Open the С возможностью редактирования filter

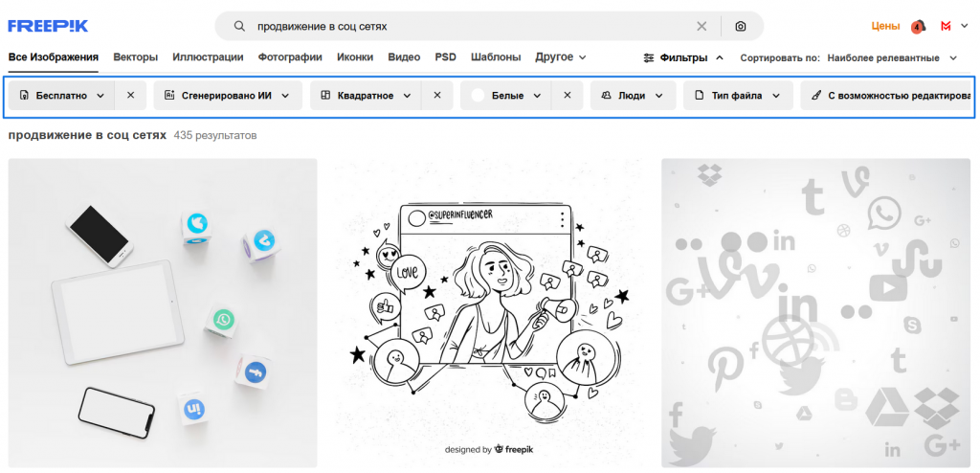click(x=885, y=96)
